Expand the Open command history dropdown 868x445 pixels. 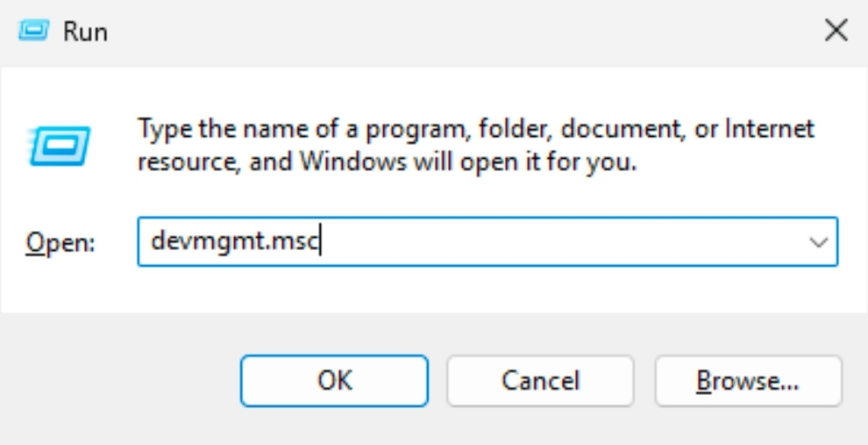pos(819,242)
